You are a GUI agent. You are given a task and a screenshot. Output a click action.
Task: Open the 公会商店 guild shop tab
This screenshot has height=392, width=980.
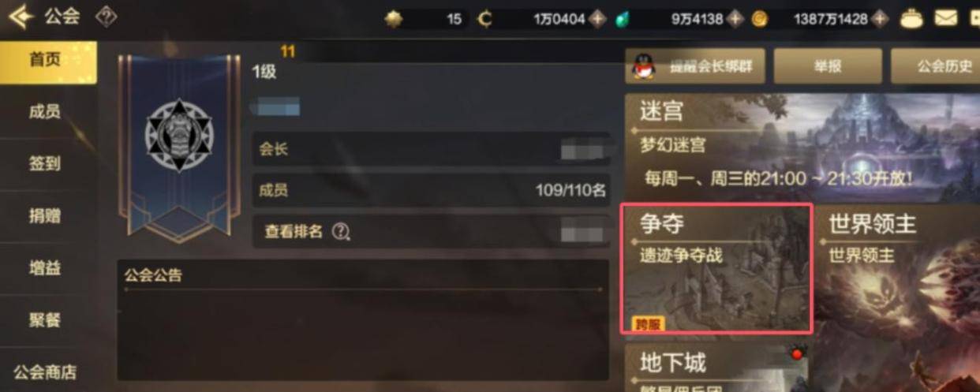click(x=45, y=372)
